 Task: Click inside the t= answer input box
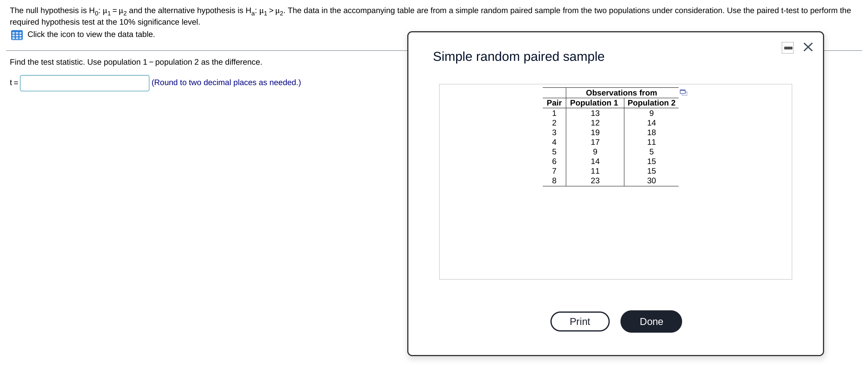click(x=84, y=82)
